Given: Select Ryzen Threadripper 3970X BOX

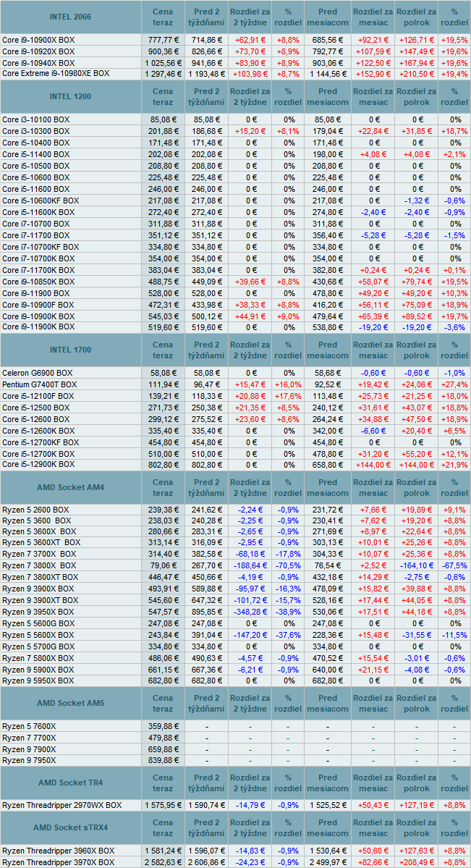Looking at the screenshot, I should click(x=58, y=862).
